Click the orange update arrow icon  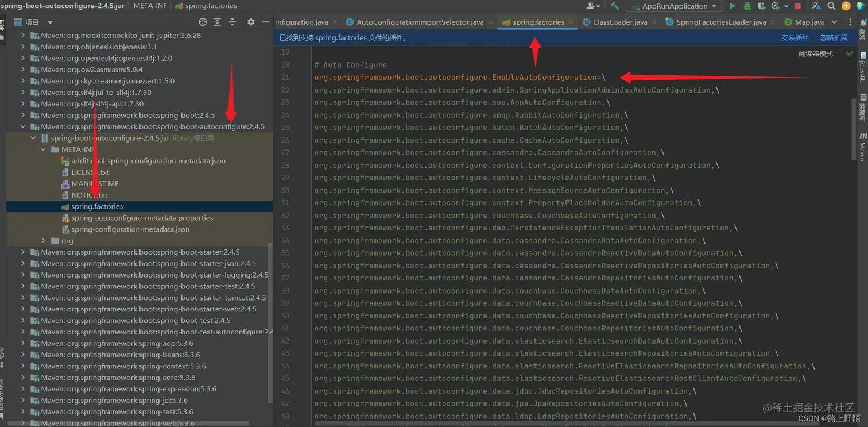[x=846, y=6]
